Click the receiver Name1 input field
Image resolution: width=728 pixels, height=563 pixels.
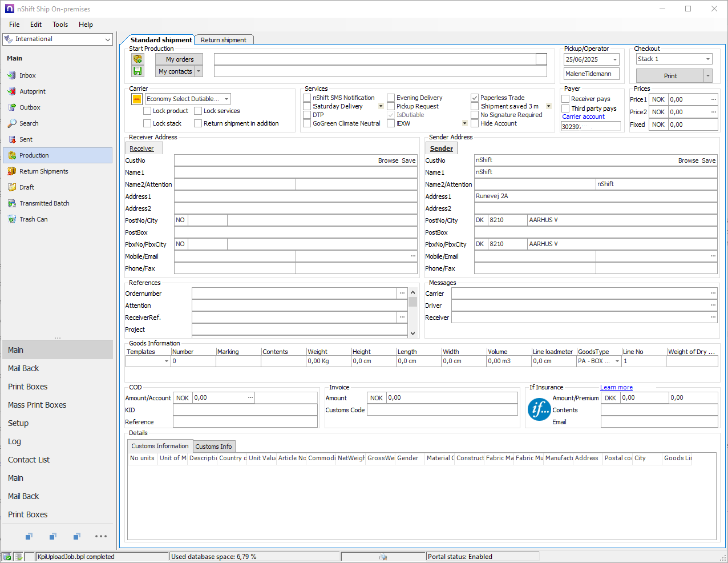[296, 172]
